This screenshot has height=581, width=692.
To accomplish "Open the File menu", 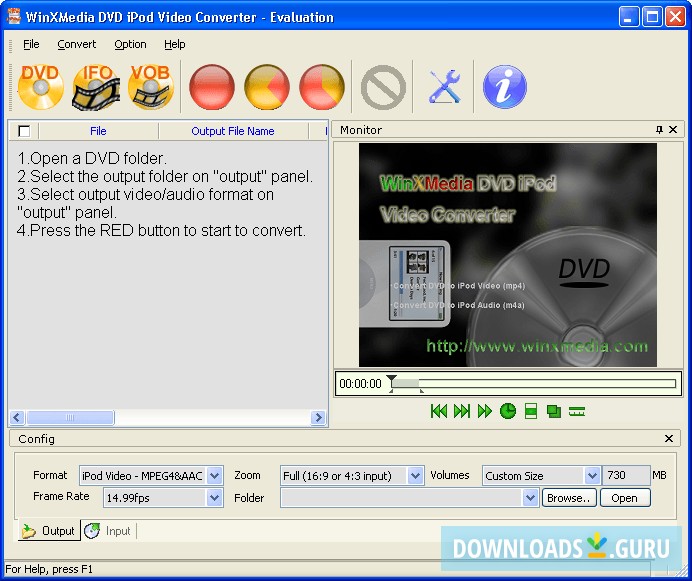I will coord(31,44).
